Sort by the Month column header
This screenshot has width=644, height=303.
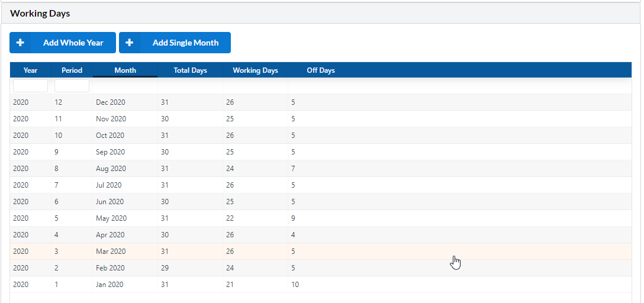point(125,70)
